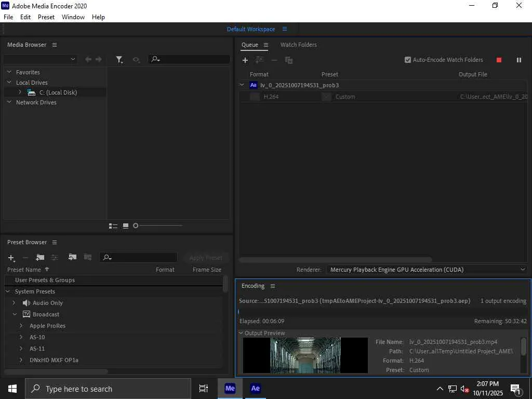Click the New Preset Group folder icon
The height and width of the screenshot is (399, 532).
40,258
